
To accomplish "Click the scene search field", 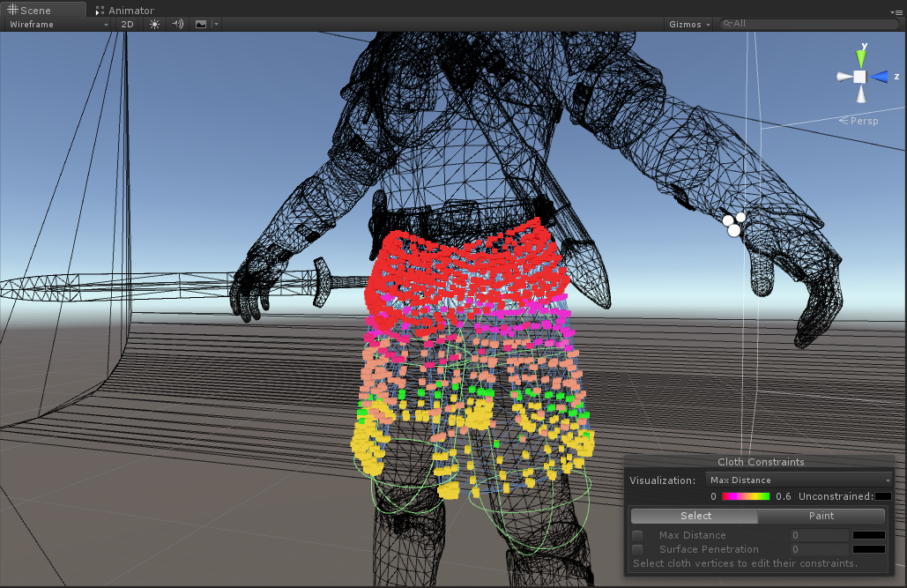I will point(809,24).
